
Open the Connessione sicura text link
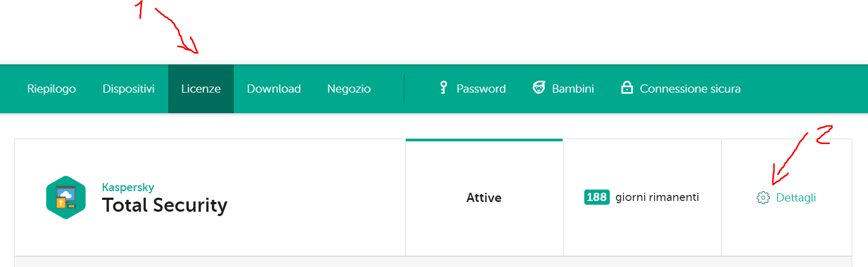(690, 89)
